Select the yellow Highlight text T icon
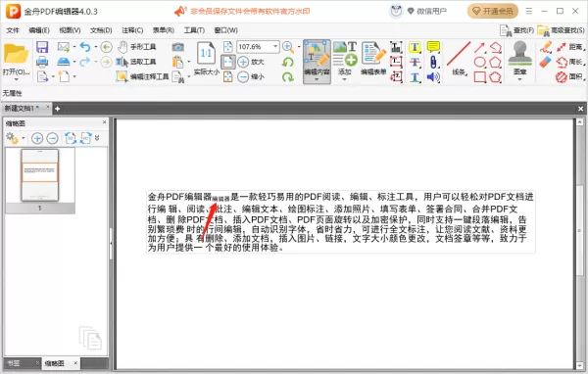The width and height of the screenshot is (588, 374). 415,47
